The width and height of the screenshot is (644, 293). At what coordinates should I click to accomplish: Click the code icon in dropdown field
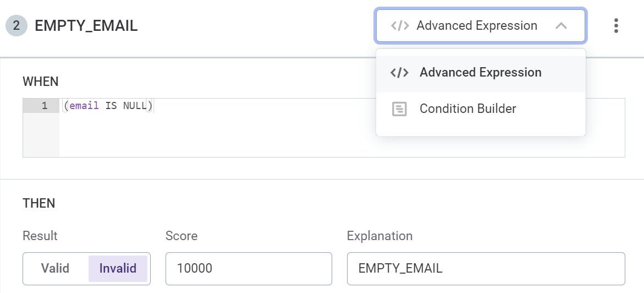(x=400, y=26)
